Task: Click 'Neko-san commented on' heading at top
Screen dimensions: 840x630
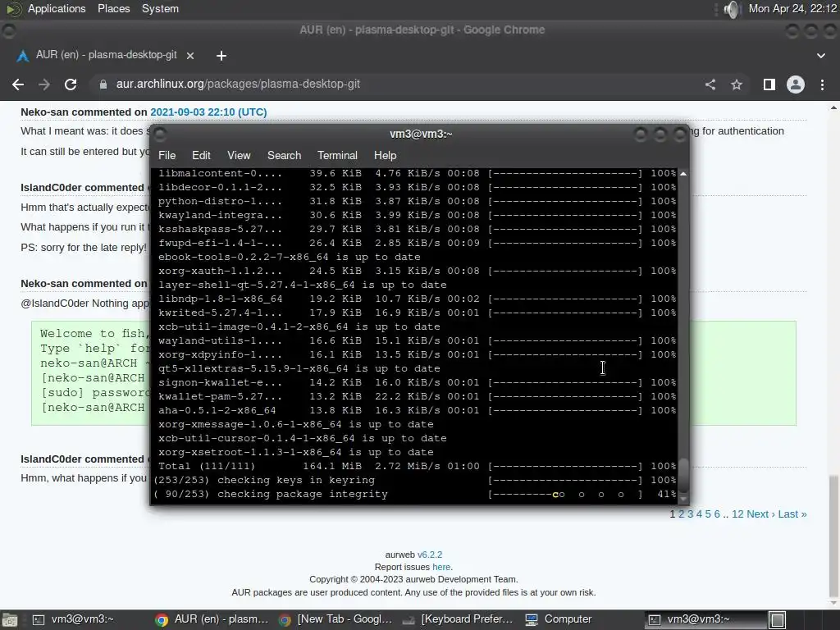Action: [x=84, y=112]
